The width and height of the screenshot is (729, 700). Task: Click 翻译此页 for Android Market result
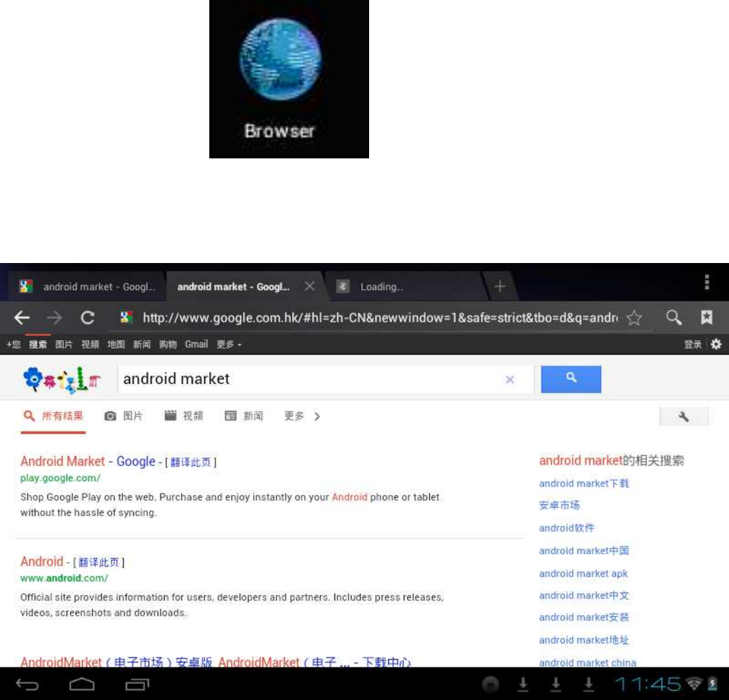click(191, 462)
